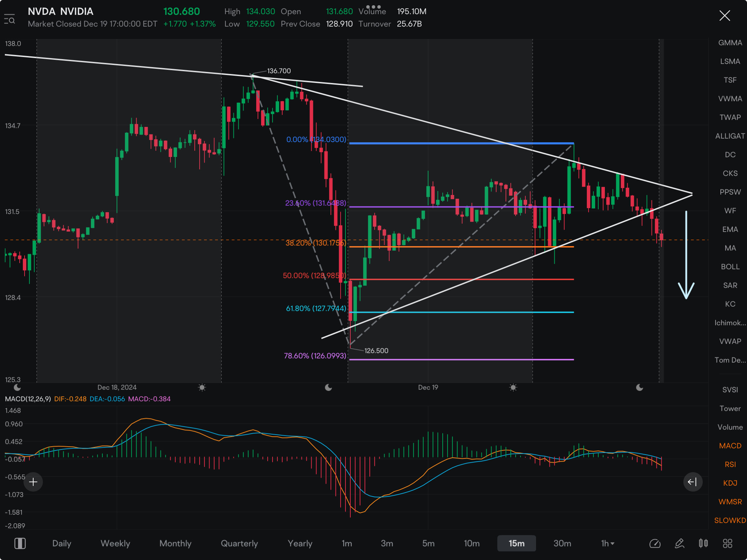Screen dimensions: 747x560
Task: Enable the TWAP indicator
Action: (x=730, y=117)
